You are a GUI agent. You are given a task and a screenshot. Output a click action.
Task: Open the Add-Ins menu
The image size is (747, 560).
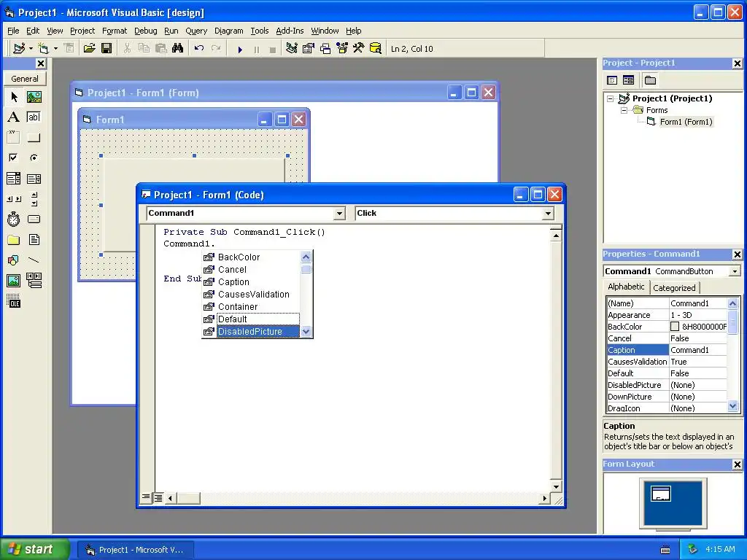pos(290,31)
